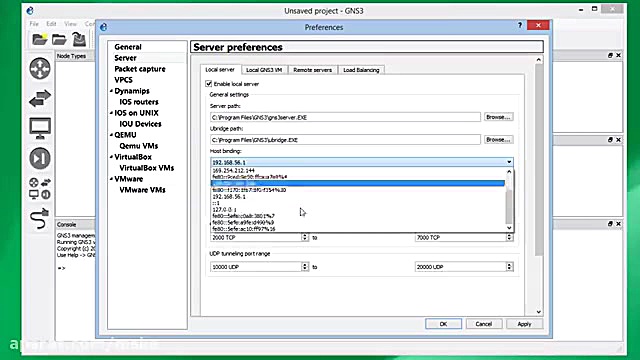This screenshot has width=640, height=360.
Task: Click the OK button
Action: [443, 324]
